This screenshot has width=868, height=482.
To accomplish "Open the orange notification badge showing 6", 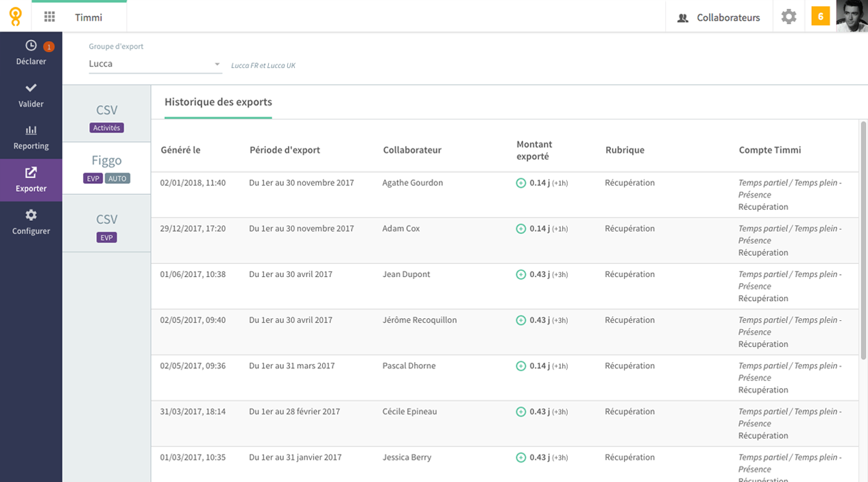I will point(821,16).
